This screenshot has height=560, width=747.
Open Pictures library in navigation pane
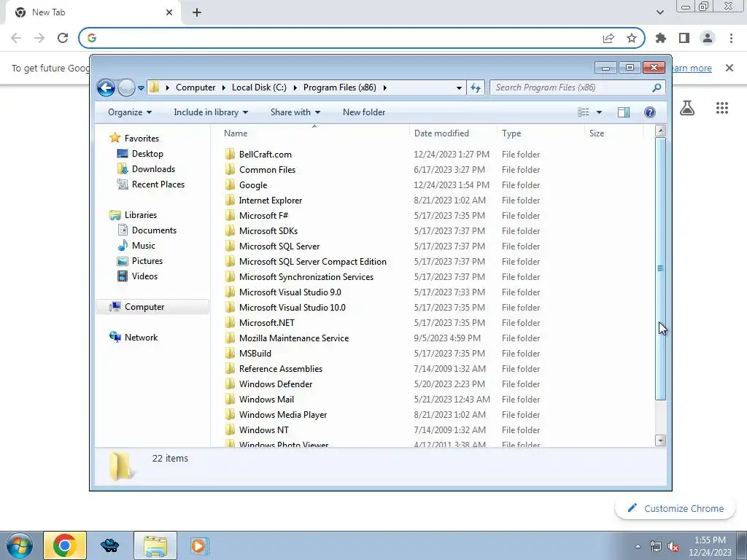pyautogui.click(x=147, y=261)
